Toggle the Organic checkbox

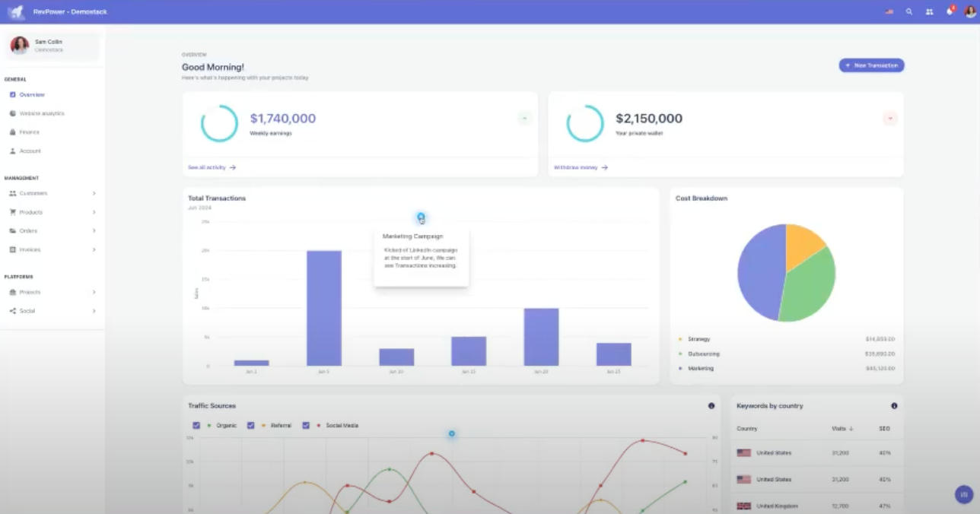tap(196, 425)
